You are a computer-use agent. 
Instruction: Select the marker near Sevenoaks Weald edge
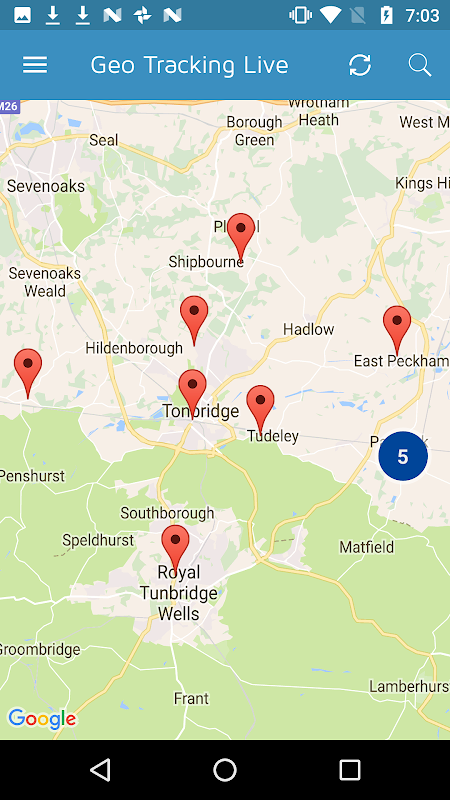click(28, 372)
